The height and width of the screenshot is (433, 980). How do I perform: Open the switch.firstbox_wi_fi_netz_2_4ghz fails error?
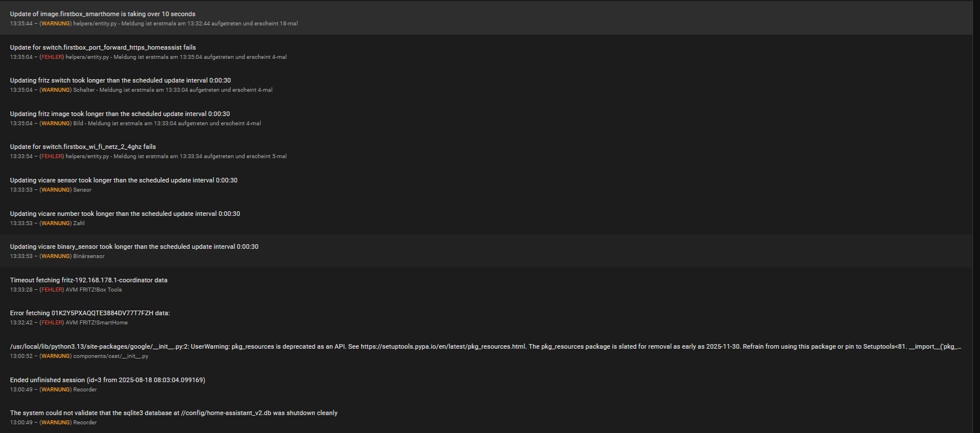point(486,151)
